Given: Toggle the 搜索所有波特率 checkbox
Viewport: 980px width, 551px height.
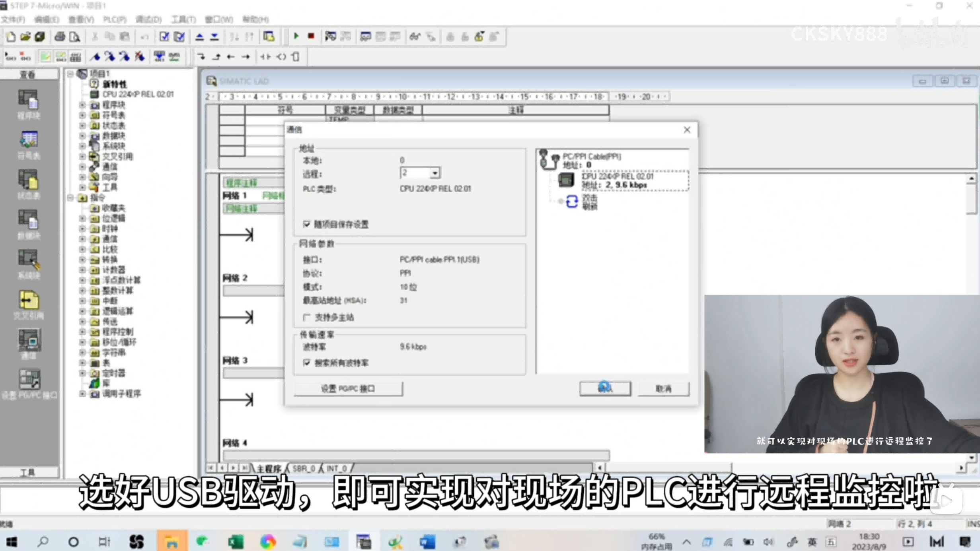Looking at the screenshot, I should tap(306, 363).
